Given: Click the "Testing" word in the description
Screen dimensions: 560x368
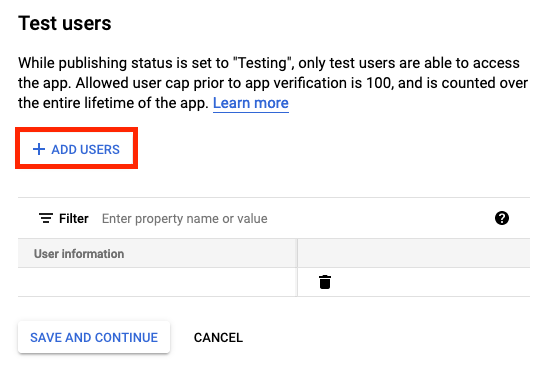Looking at the screenshot, I should 262,63.
